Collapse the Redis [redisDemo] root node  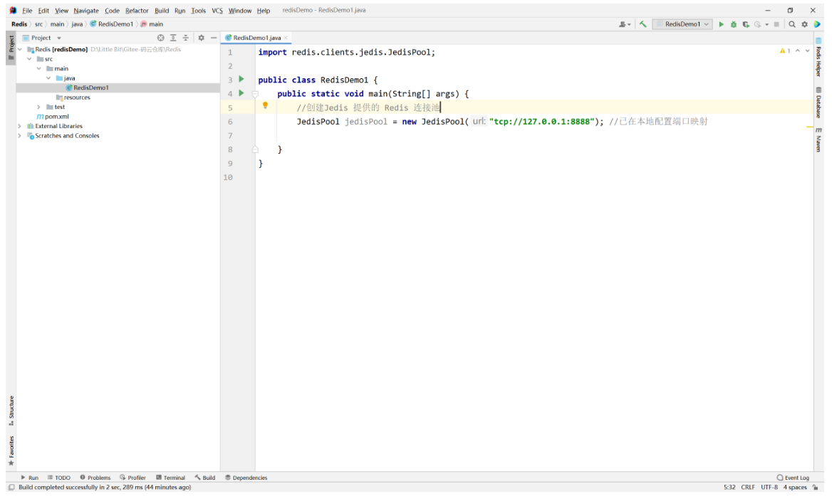tap(20, 49)
